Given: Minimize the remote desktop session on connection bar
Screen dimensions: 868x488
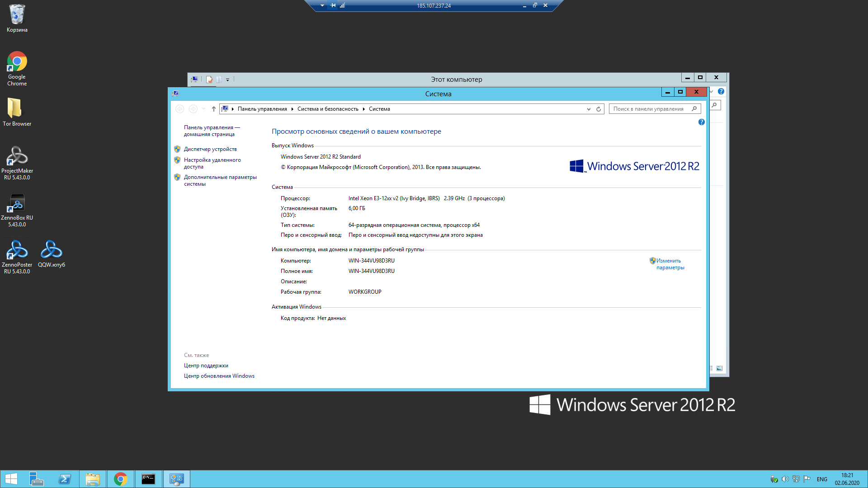Looking at the screenshot, I should click(x=524, y=5).
